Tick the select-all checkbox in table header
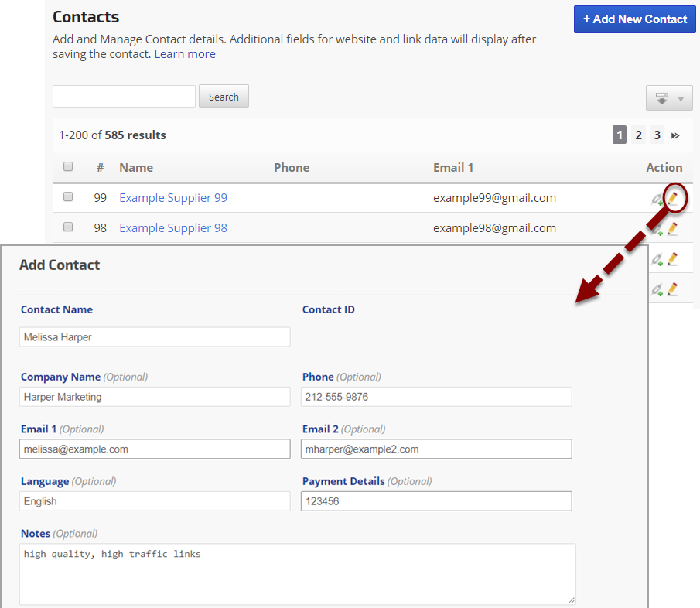The image size is (700, 608). (68, 167)
